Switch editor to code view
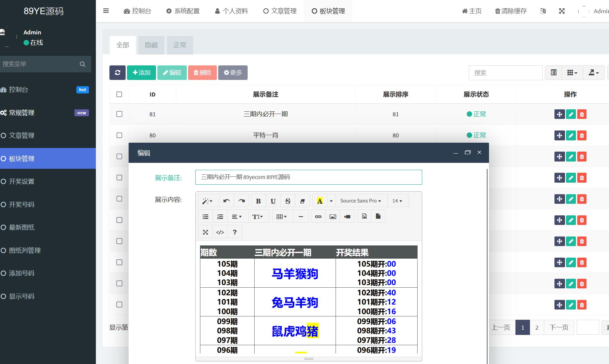Screen dimensions: 609x364 (x=220, y=232)
